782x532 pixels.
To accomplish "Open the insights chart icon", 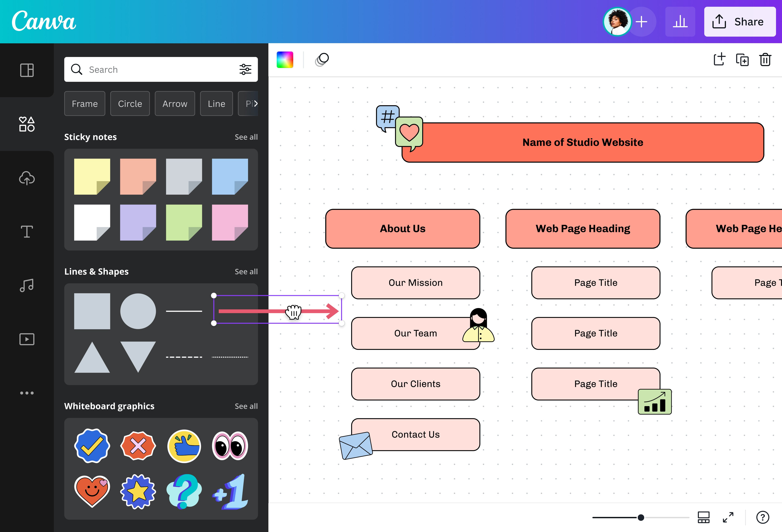I will coord(680,22).
